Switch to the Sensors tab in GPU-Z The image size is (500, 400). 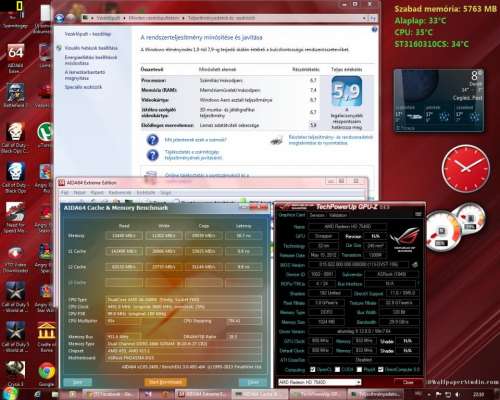[317, 215]
